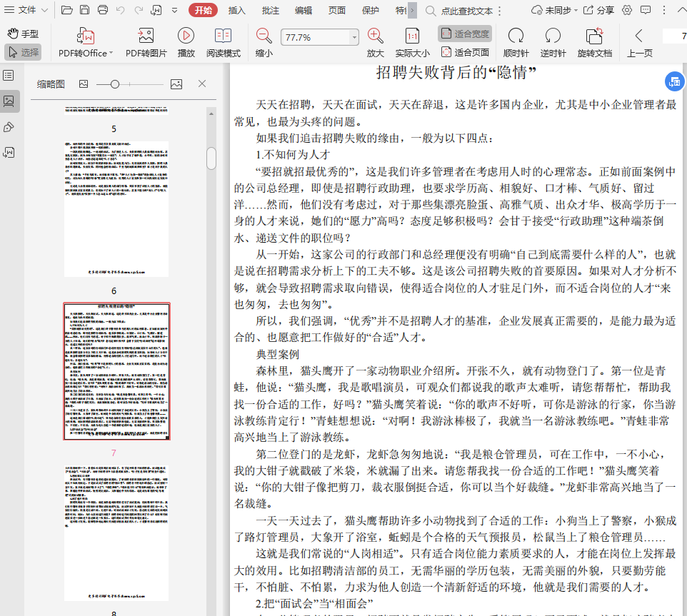Expand the 文件 dropdown arrow

click(x=44, y=10)
